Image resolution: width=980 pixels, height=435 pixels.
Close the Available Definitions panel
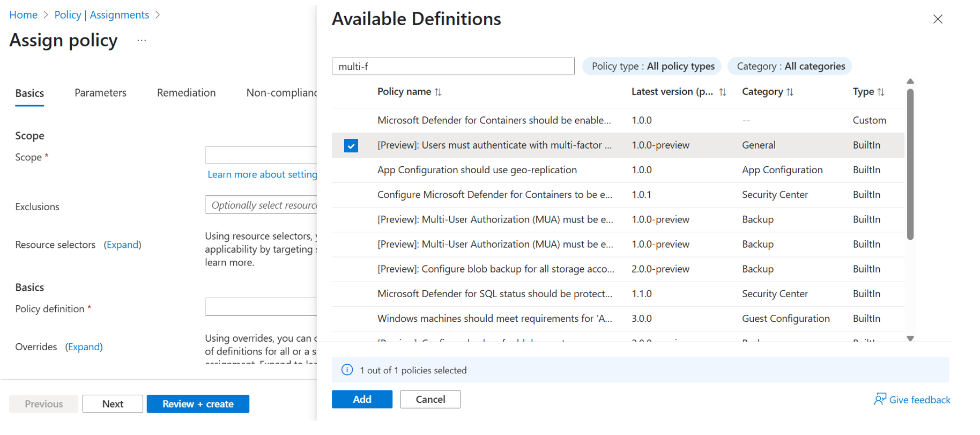938,19
